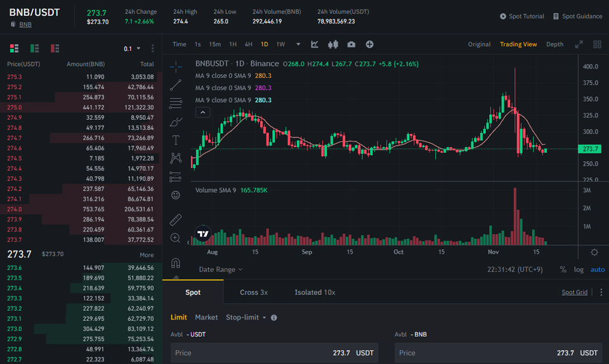
Task: Switch to the Cross 3x tab
Action: [x=254, y=292]
